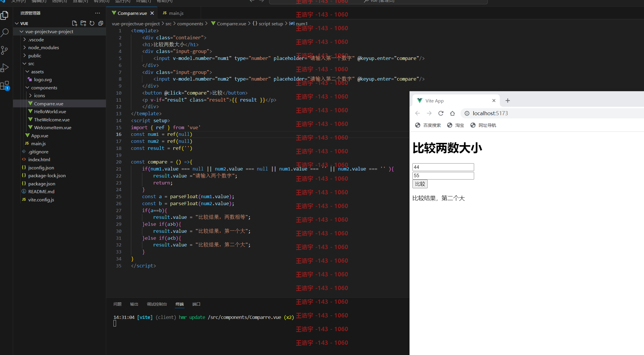Open HelloWorld.vue file
The height and width of the screenshot is (355, 644).
click(x=50, y=111)
